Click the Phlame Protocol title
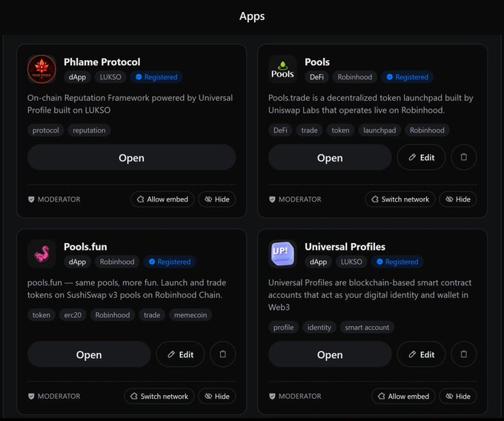Screen dimensions: 504x421 pos(102,62)
